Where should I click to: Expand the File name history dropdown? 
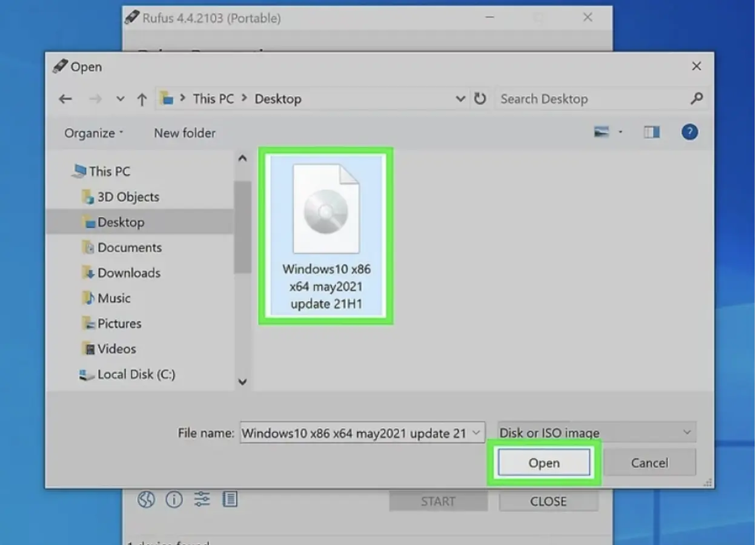point(476,432)
